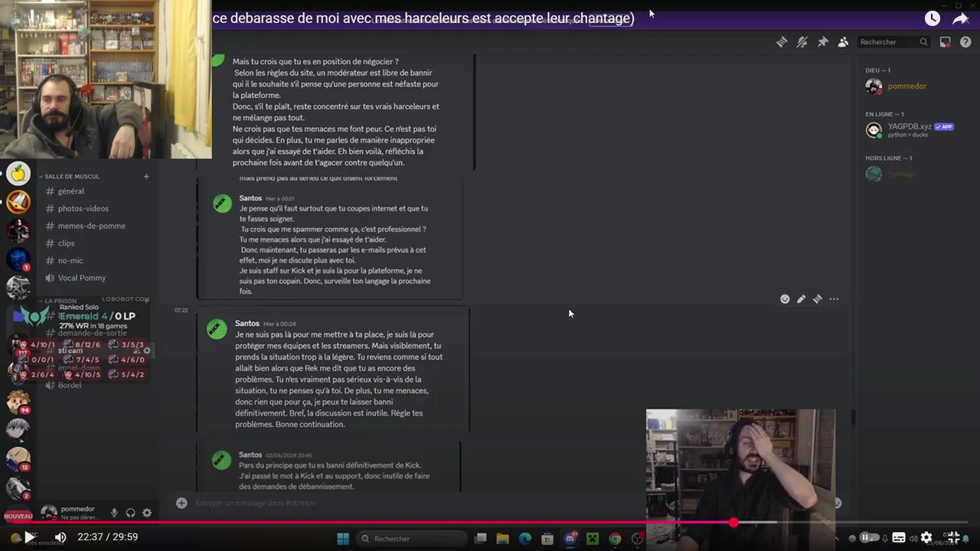Image resolution: width=980 pixels, height=551 pixels.
Task: Mute the YouTube video volume
Action: [60, 537]
